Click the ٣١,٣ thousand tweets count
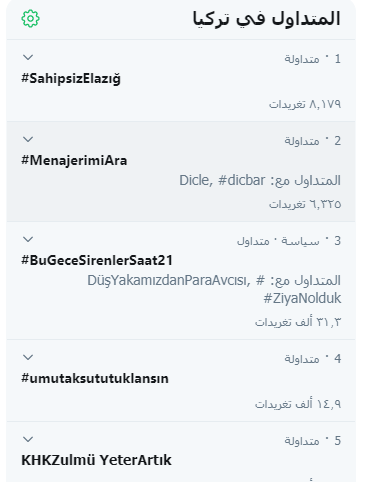Screen dimensions: 368x482 pos(298,322)
